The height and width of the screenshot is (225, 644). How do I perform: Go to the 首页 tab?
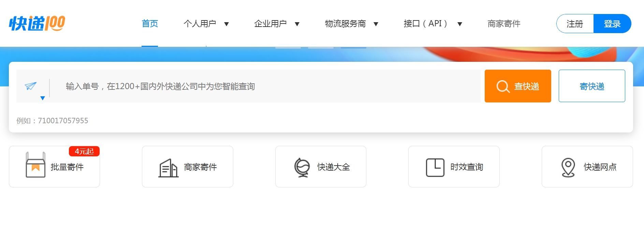point(150,24)
